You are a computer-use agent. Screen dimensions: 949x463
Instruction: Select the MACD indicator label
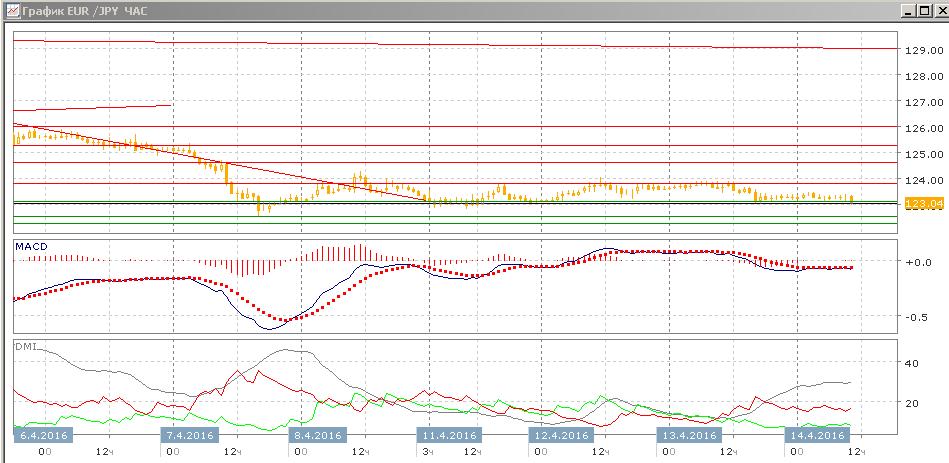(31, 246)
